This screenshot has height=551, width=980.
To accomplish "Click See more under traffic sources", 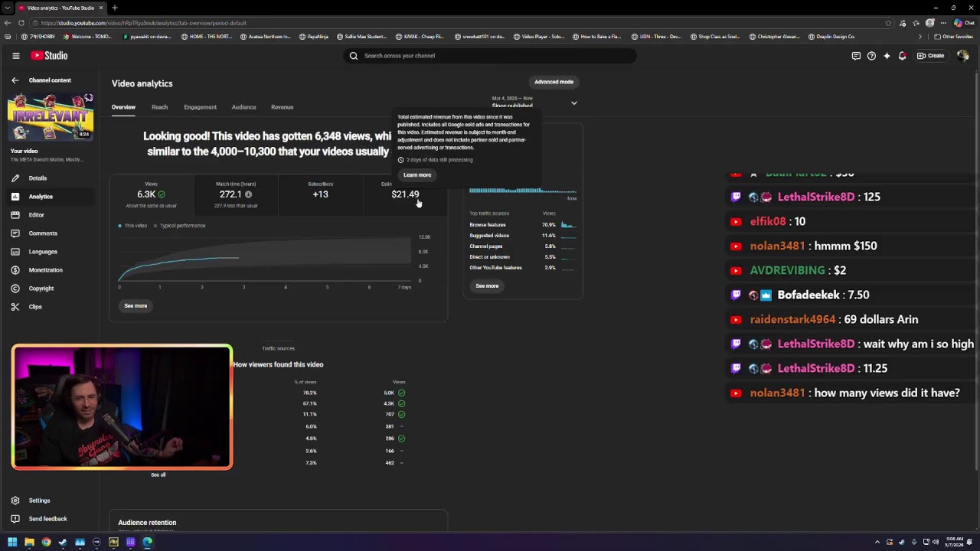I will point(487,286).
